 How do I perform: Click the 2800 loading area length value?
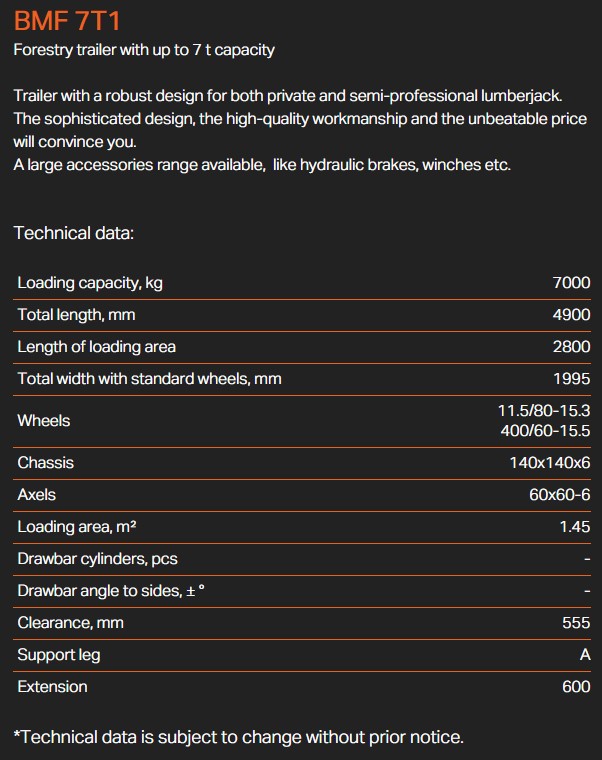[x=571, y=347]
